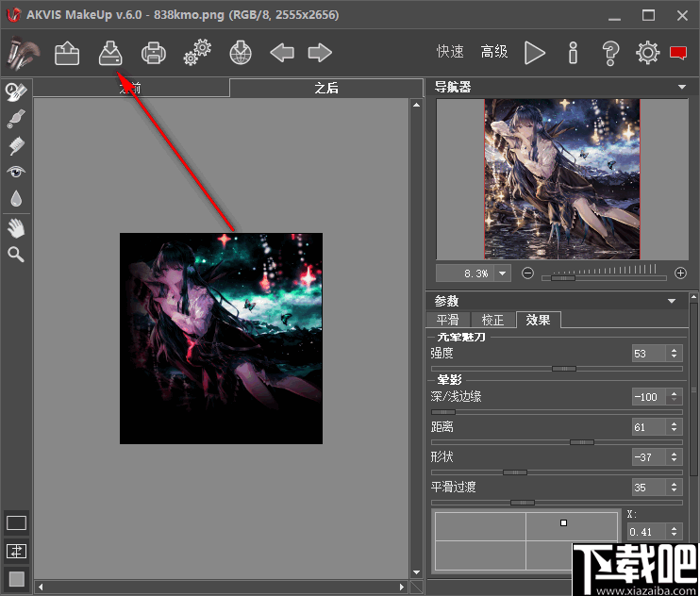This screenshot has height=596, width=700.
Task: Open the 校正 correction tab
Action: pos(492,320)
